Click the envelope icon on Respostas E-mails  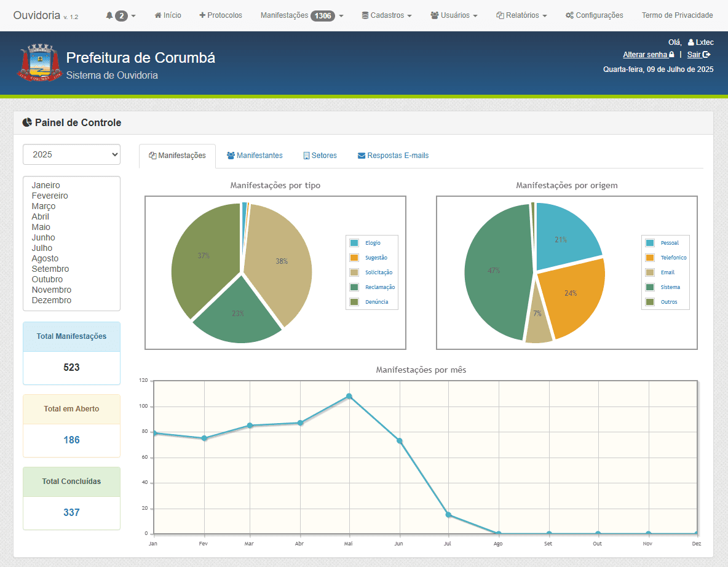(x=362, y=156)
